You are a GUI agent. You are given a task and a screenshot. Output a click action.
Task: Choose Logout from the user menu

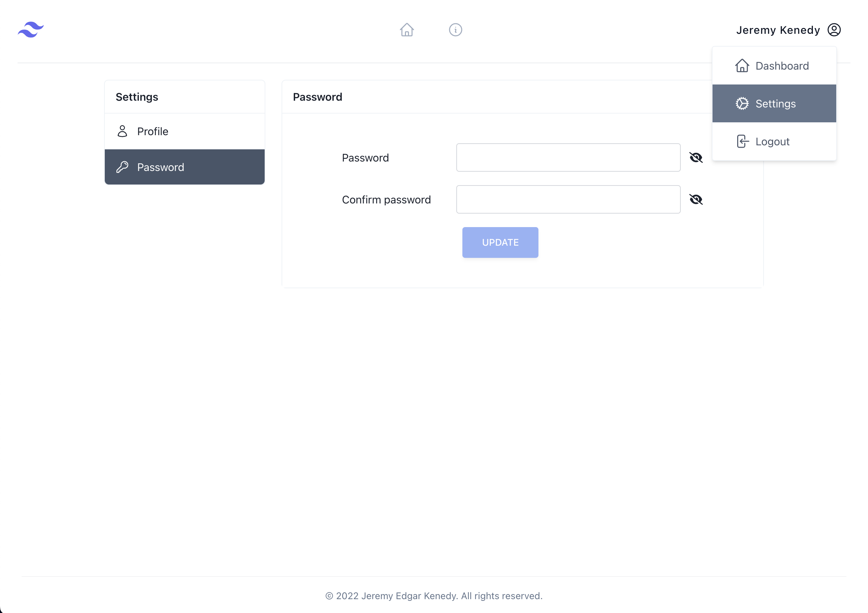(772, 141)
